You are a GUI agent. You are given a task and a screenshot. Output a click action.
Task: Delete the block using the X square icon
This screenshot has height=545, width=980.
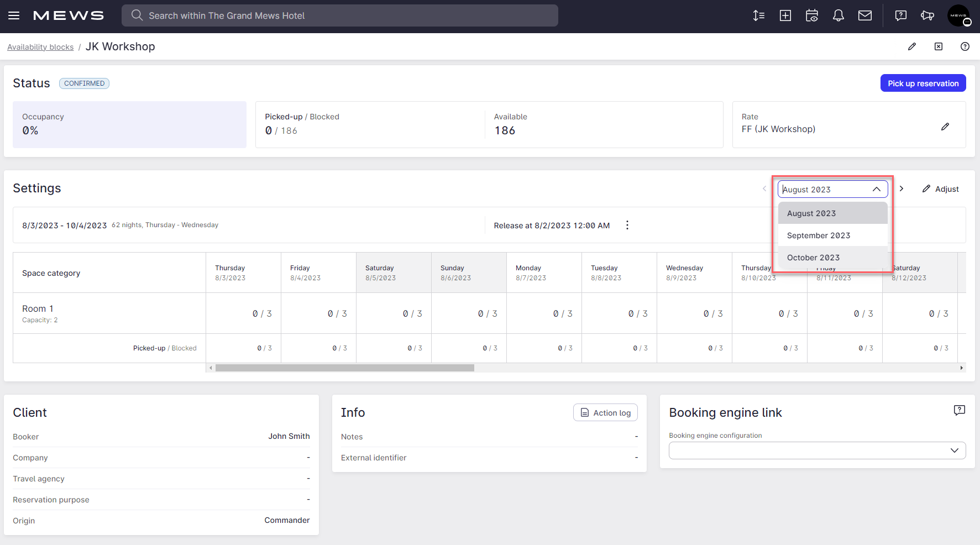point(939,46)
